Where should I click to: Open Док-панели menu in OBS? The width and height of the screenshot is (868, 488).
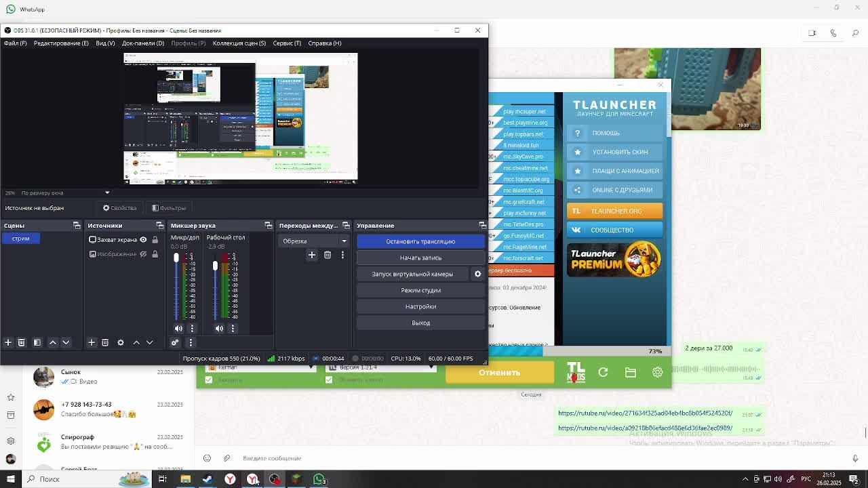pos(143,43)
